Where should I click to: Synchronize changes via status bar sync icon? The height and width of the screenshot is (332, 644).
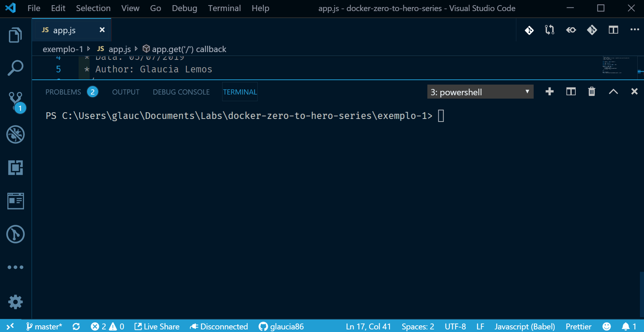76,326
